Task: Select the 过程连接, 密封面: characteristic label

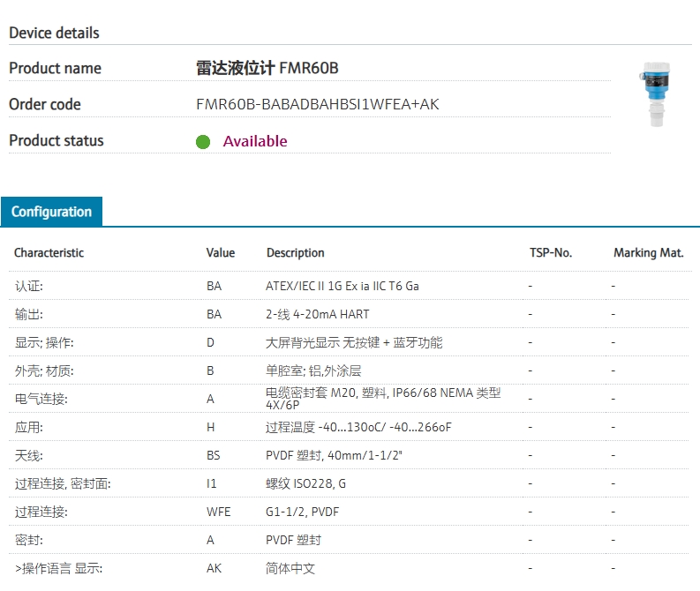Action: click(x=63, y=483)
